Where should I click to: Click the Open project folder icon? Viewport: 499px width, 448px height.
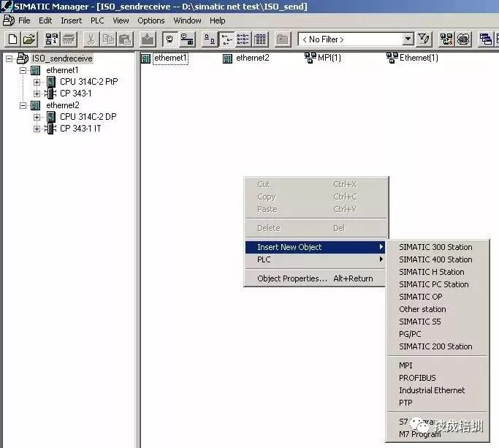(x=29, y=39)
